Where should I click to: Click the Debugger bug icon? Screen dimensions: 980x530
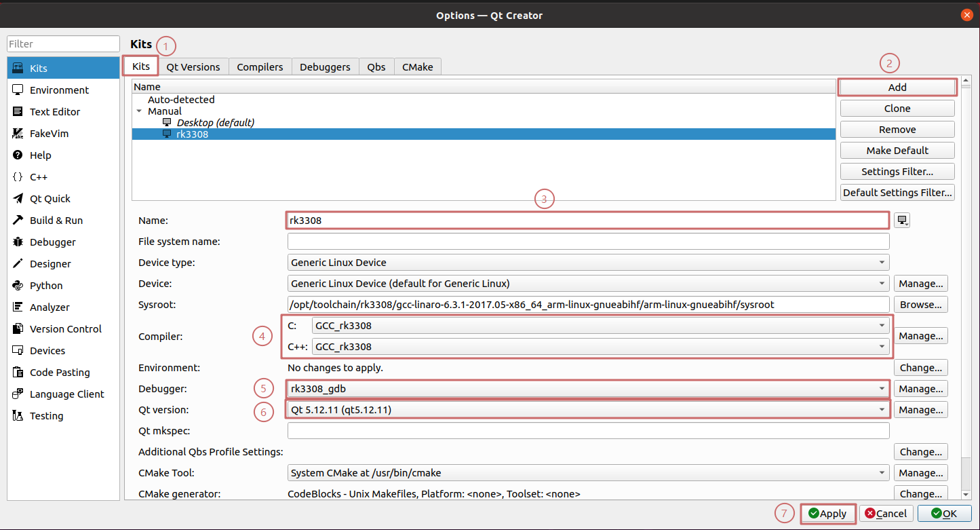(x=18, y=242)
